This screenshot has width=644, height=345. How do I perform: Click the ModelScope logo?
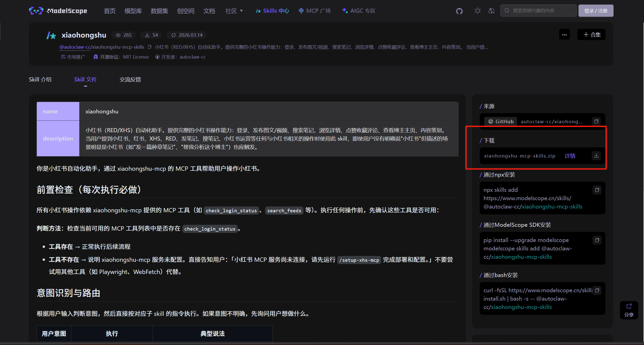(58, 11)
